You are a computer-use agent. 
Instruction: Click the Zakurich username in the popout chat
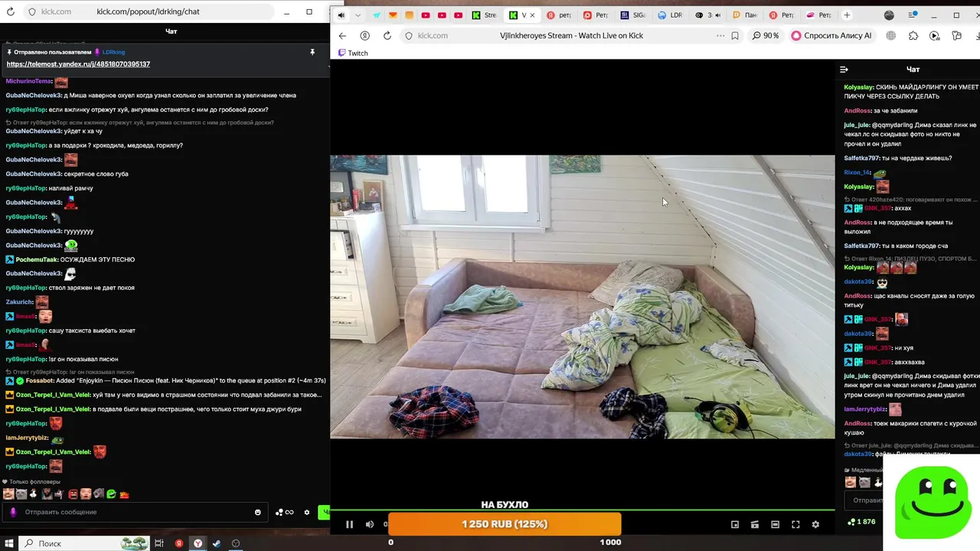[x=19, y=302]
